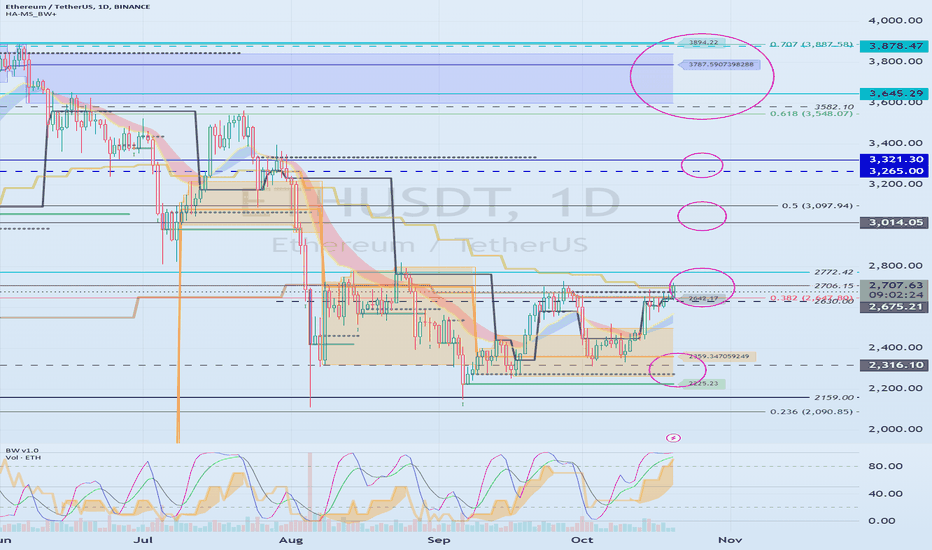
Task: Click the 2,200.00 price axis label
Action: 895,388
